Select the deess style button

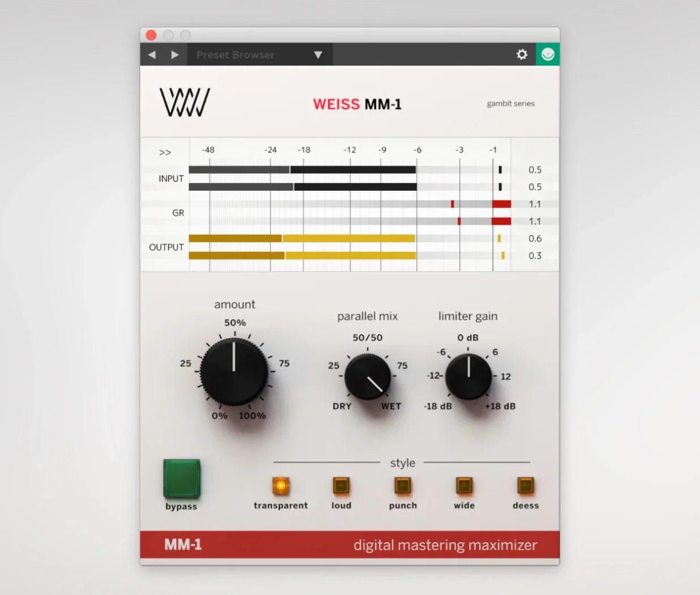pyautogui.click(x=525, y=486)
